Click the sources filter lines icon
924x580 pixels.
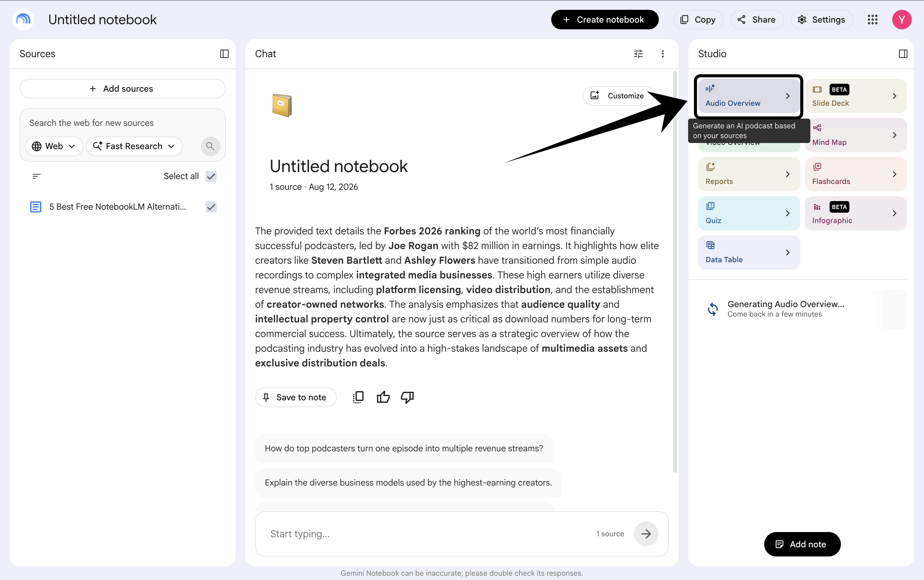tap(36, 176)
